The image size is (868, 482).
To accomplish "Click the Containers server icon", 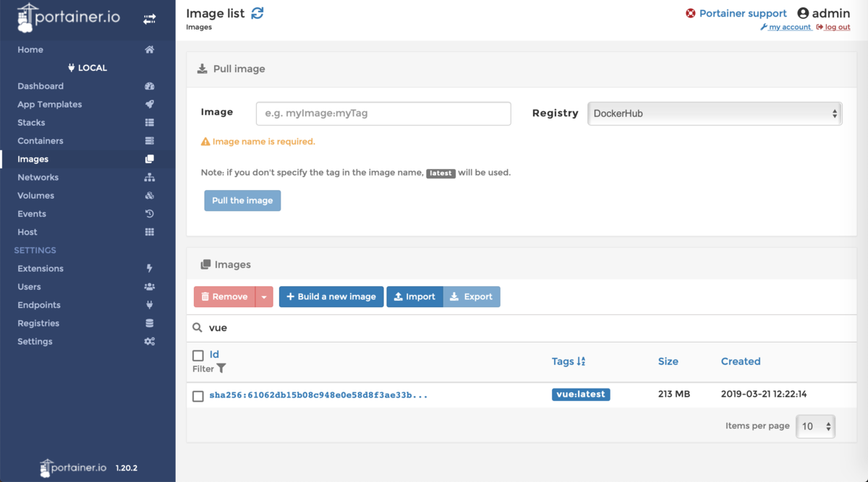I will [149, 141].
